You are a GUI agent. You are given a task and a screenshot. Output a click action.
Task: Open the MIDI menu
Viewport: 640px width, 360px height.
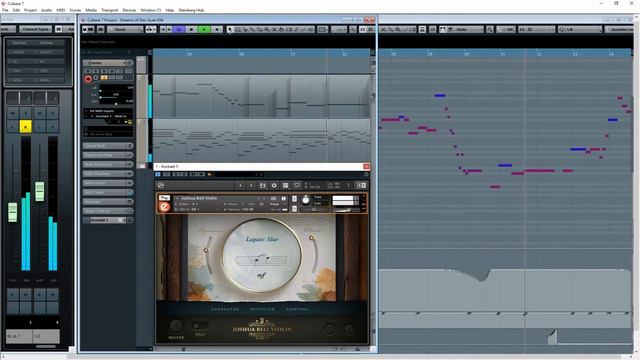[60, 10]
